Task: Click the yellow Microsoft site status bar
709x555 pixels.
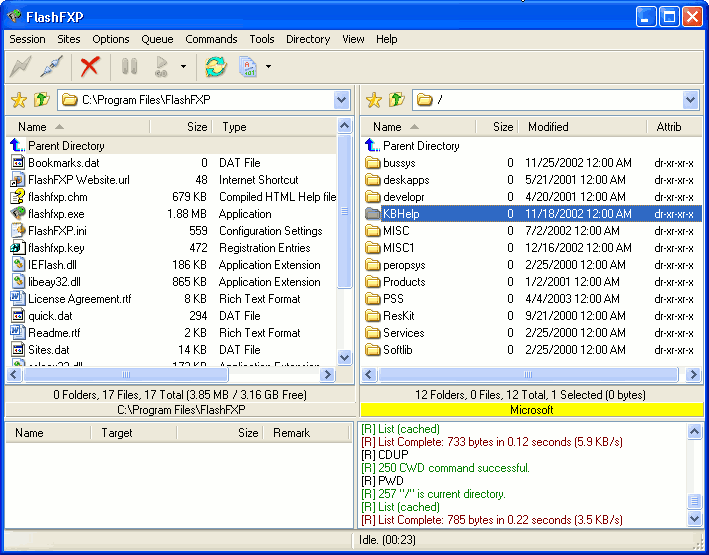Action: 531,410
